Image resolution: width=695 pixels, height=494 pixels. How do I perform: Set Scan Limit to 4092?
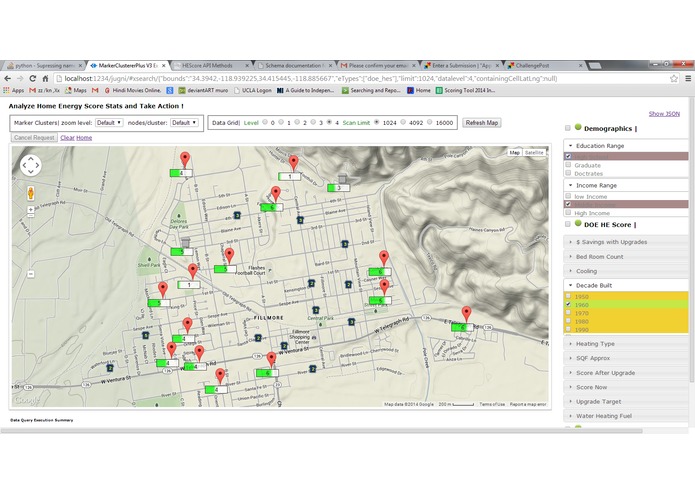tap(403, 122)
